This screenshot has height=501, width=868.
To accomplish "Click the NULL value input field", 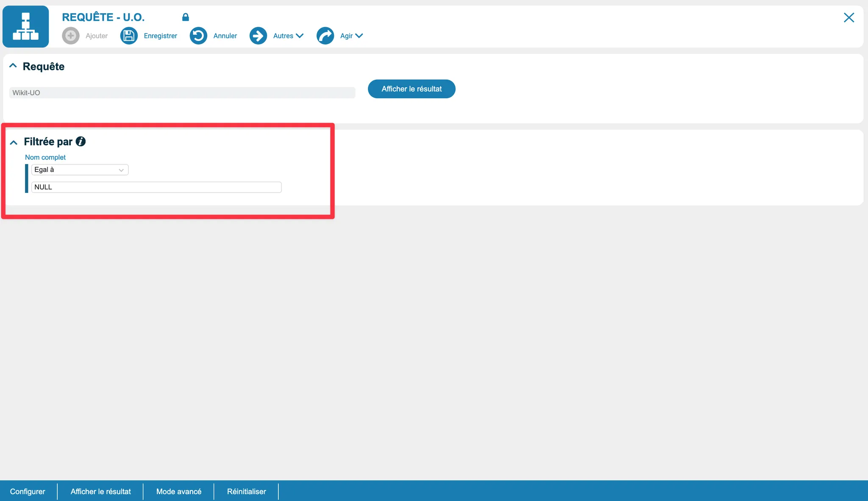I will click(156, 187).
